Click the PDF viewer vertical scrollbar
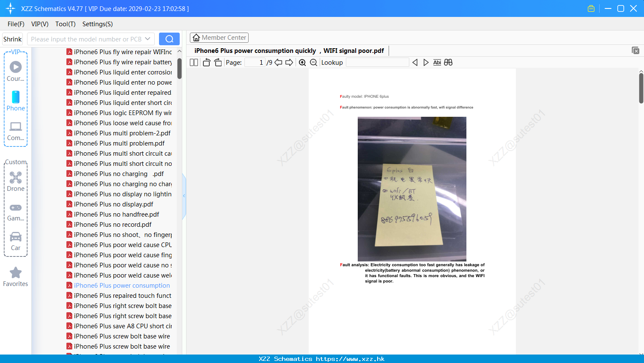This screenshot has height=363, width=644. click(x=641, y=88)
